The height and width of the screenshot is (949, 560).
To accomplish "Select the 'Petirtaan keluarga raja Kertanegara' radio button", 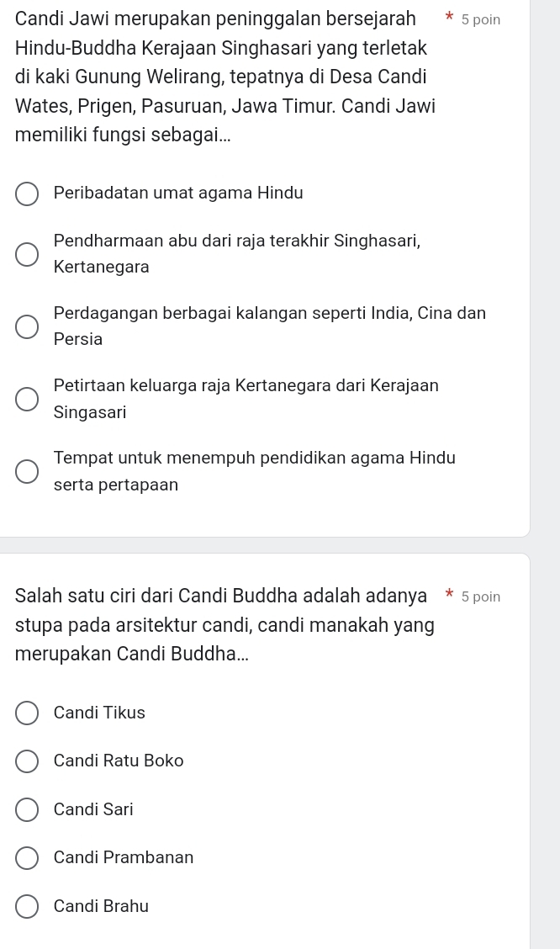I will (27, 399).
